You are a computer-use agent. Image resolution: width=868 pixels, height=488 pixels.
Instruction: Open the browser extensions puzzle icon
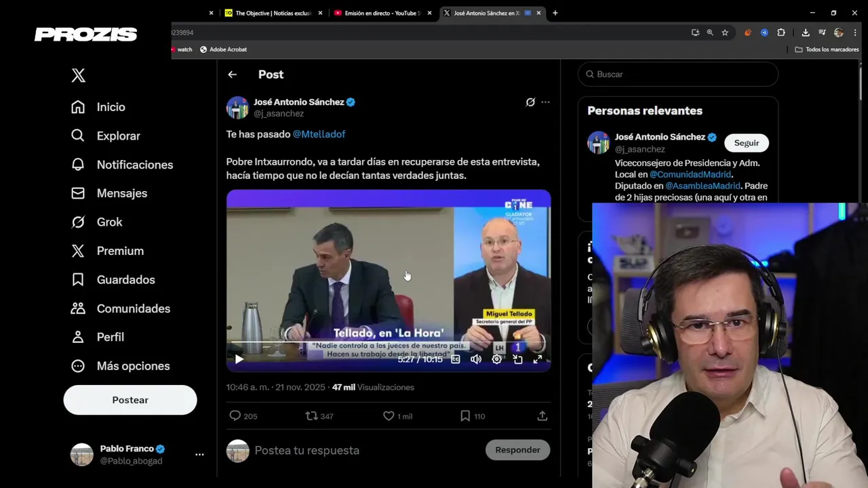click(x=781, y=33)
